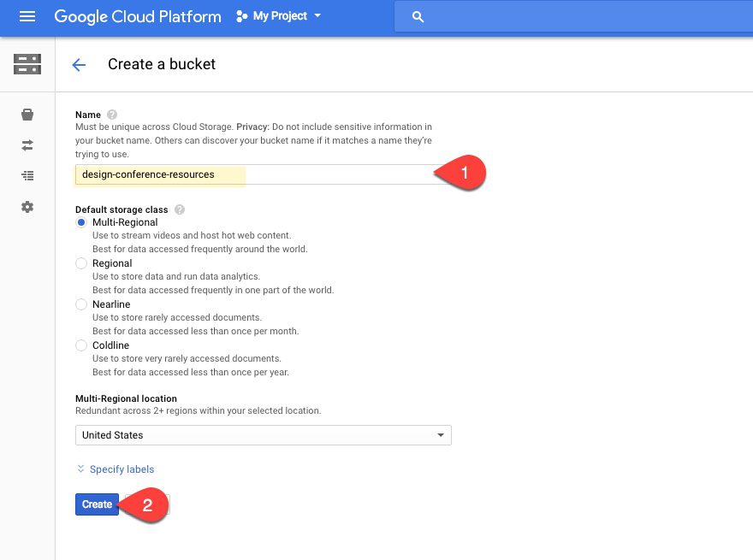Click the Create button

[x=97, y=504]
